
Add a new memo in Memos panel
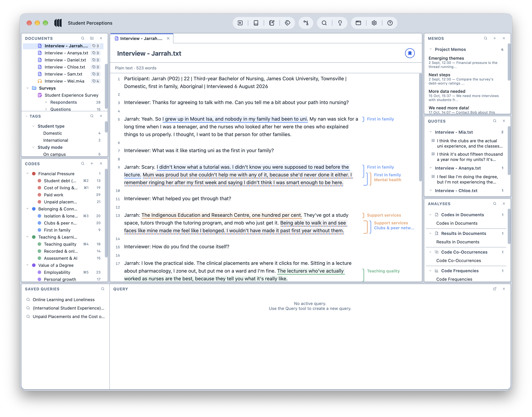tap(495, 38)
